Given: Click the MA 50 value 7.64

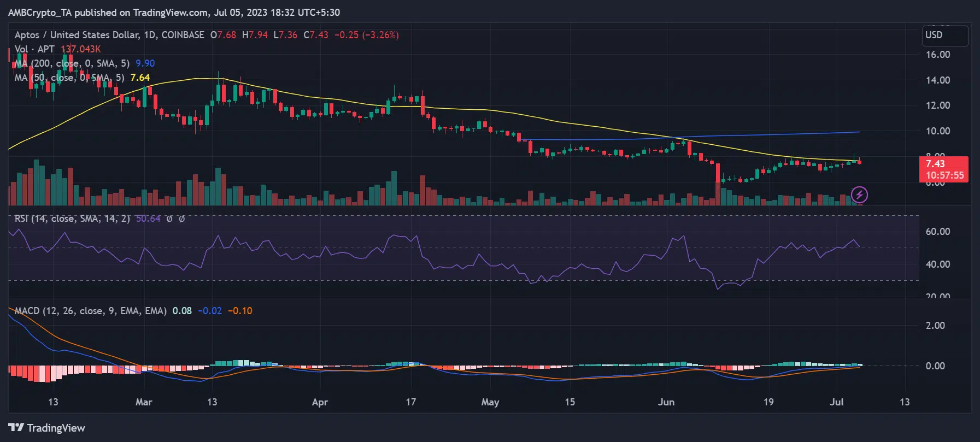Looking at the screenshot, I should (x=140, y=78).
